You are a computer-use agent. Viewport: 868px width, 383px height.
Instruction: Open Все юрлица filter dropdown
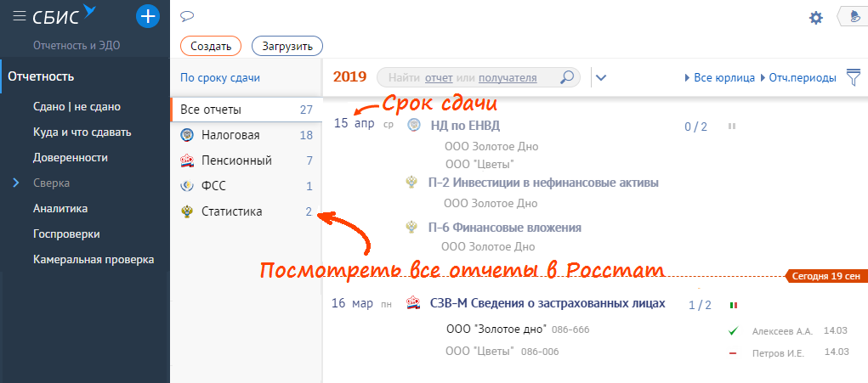coord(720,78)
